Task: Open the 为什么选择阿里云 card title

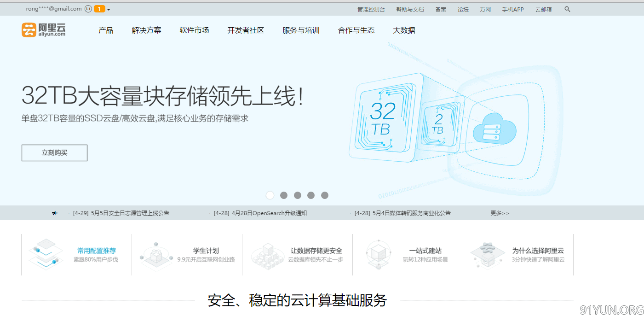Action: 538,251
